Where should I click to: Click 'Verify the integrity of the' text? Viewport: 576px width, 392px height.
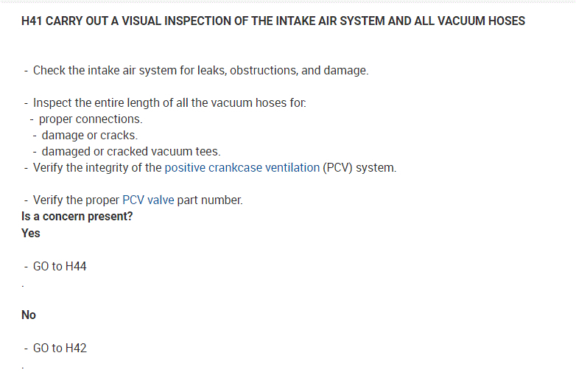[x=97, y=168]
